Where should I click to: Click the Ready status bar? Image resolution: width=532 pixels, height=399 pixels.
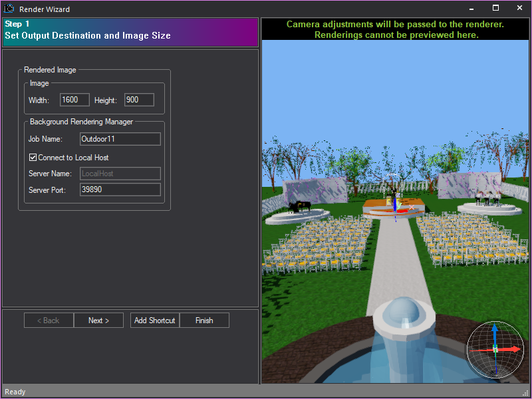[15, 392]
